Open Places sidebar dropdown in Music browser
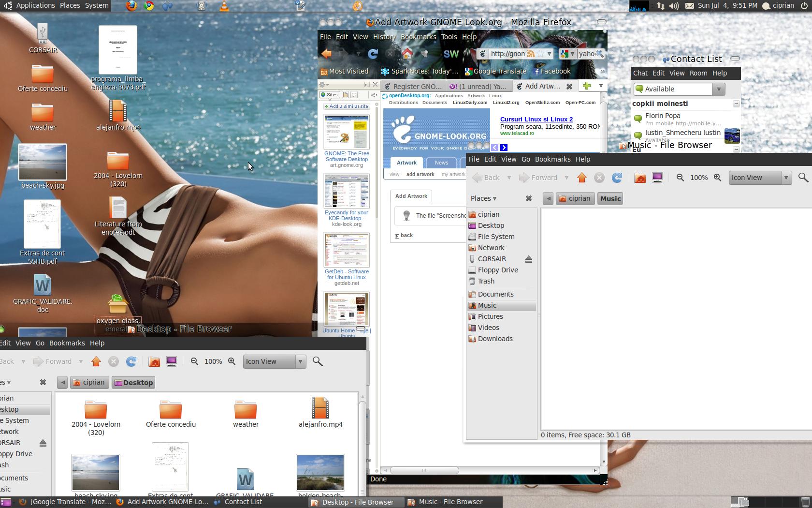 [x=484, y=198]
